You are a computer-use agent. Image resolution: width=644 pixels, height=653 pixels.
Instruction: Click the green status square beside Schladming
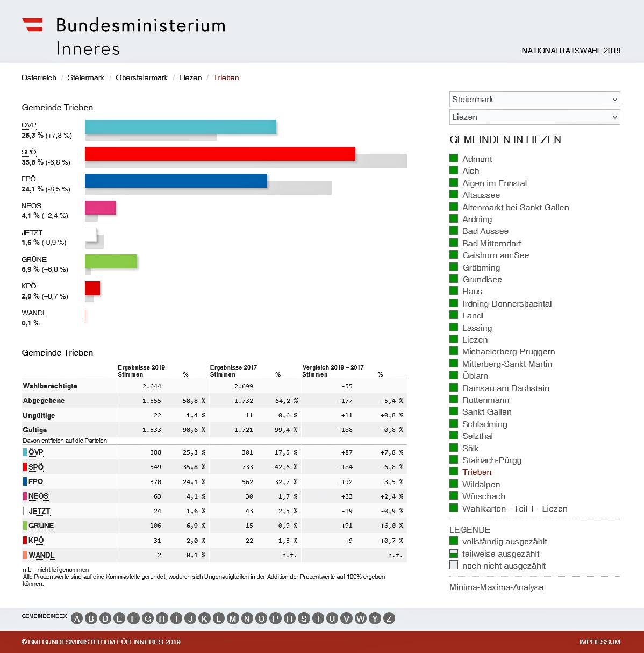point(454,423)
